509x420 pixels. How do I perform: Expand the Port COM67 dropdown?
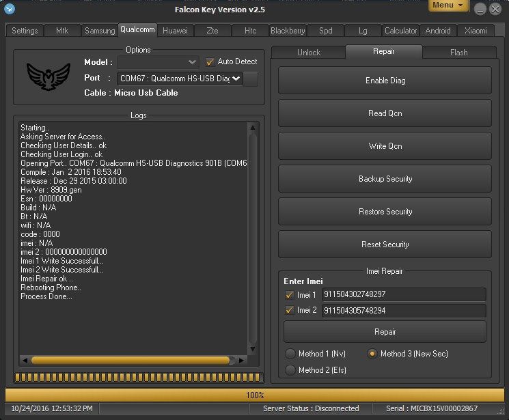180,79
